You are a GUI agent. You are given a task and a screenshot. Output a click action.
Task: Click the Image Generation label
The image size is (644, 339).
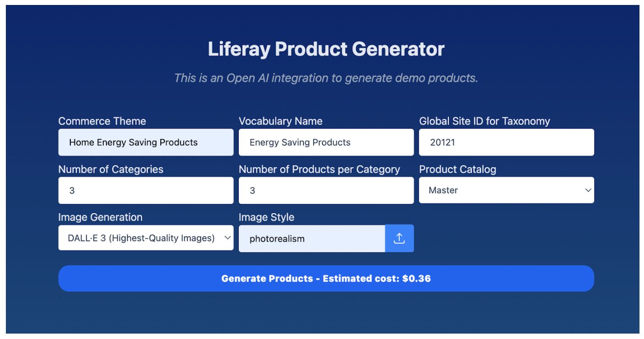pos(100,218)
